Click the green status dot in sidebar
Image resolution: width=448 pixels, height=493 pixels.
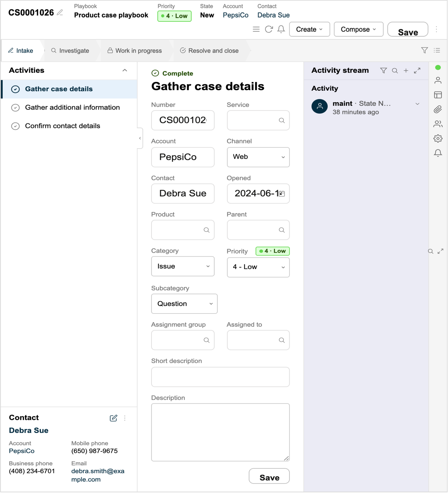click(438, 67)
